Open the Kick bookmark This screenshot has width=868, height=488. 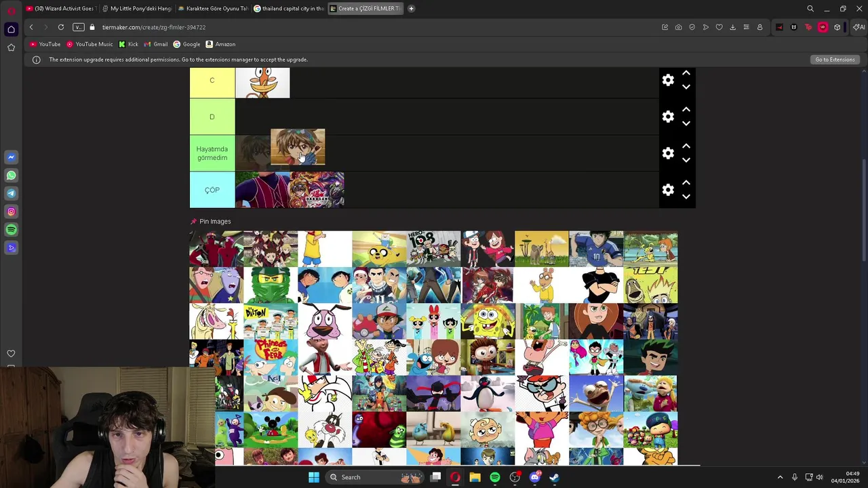[x=128, y=44]
